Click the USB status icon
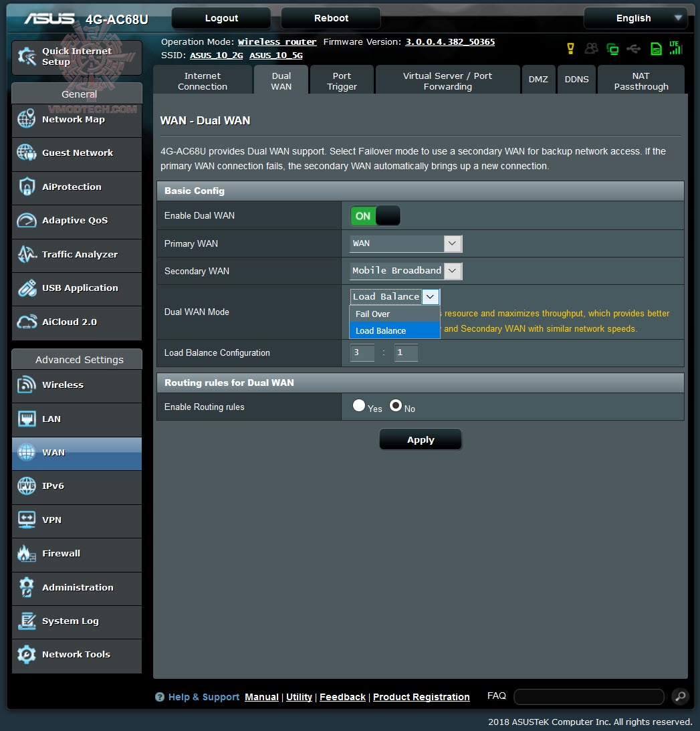Image resolution: width=700 pixels, height=731 pixels. coord(633,48)
